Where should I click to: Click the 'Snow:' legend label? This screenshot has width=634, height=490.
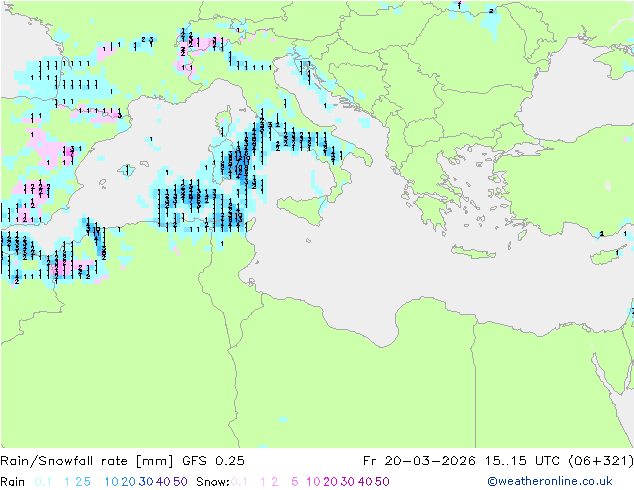(x=213, y=482)
